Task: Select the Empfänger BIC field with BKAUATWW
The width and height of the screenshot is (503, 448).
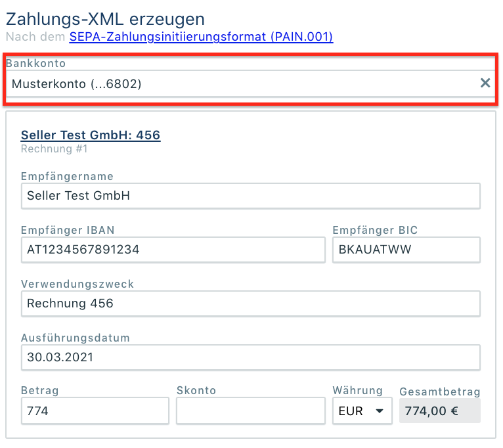Action: (x=406, y=250)
